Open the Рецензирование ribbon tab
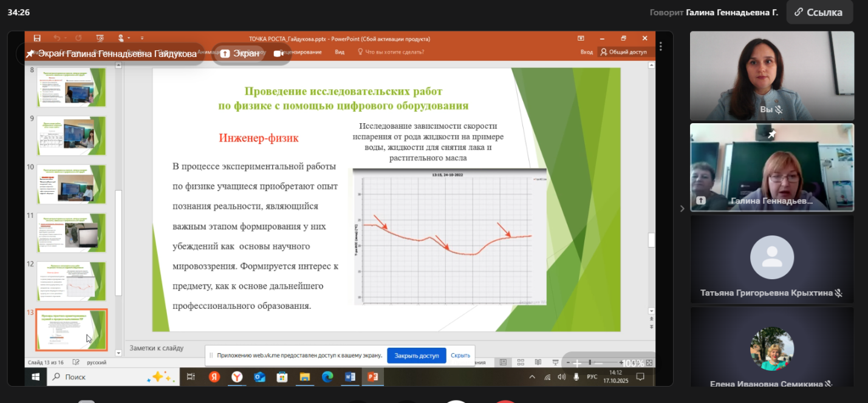Image resolution: width=868 pixels, height=403 pixels. (x=301, y=52)
